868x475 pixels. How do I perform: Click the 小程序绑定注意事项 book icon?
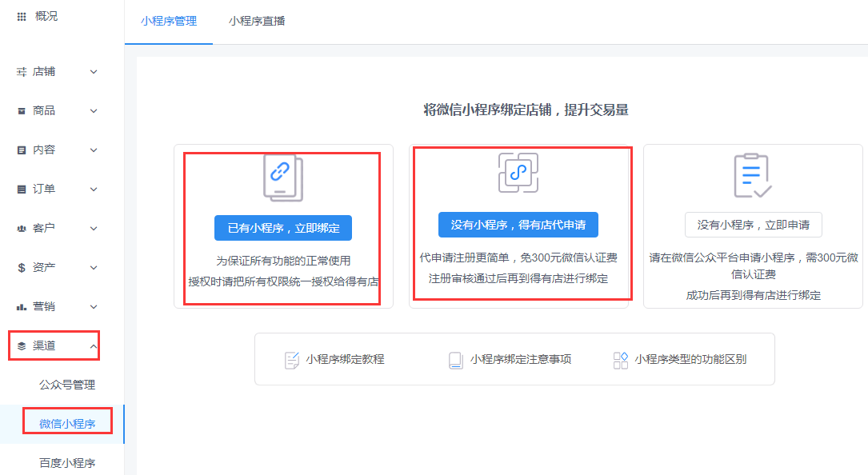[x=455, y=361]
